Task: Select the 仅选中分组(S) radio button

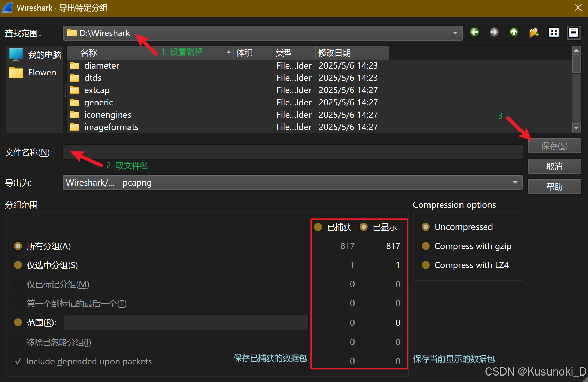Action: click(18, 265)
